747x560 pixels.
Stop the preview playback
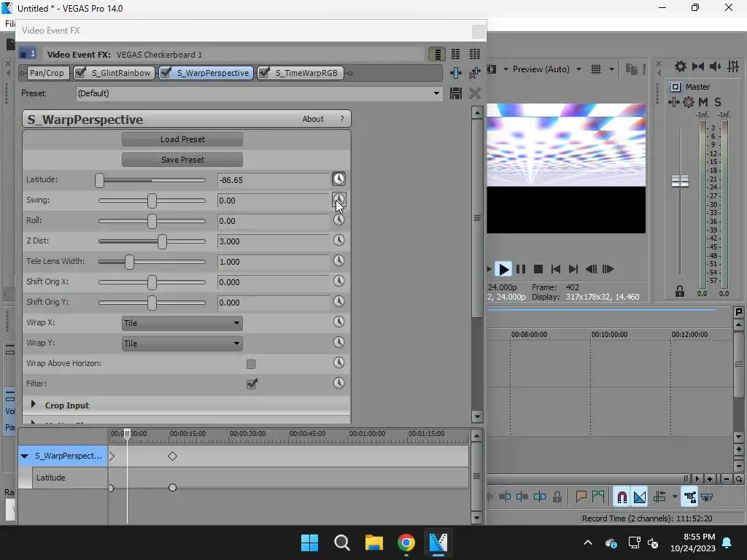pyautogui.click(x=538, y=270)
